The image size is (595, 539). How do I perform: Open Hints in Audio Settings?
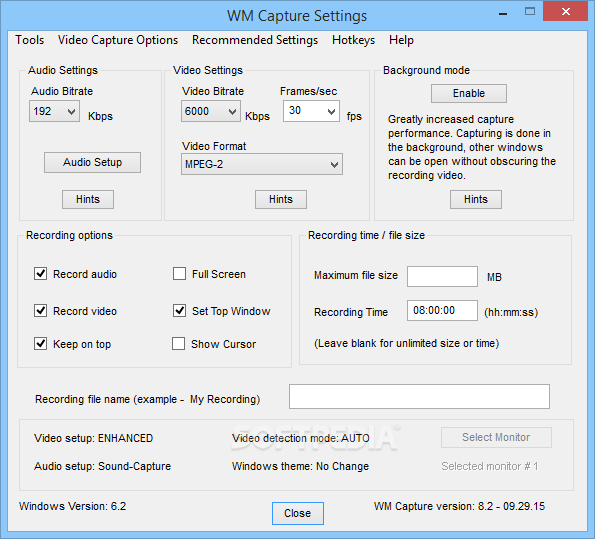click(x=88, y=199)
